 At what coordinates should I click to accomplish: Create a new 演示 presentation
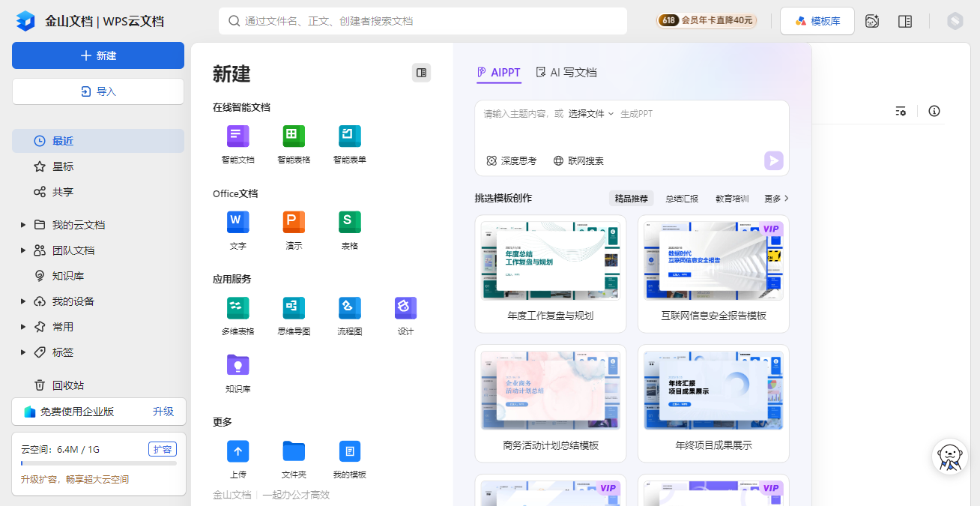pyautogui.click(x=294, y=230)
